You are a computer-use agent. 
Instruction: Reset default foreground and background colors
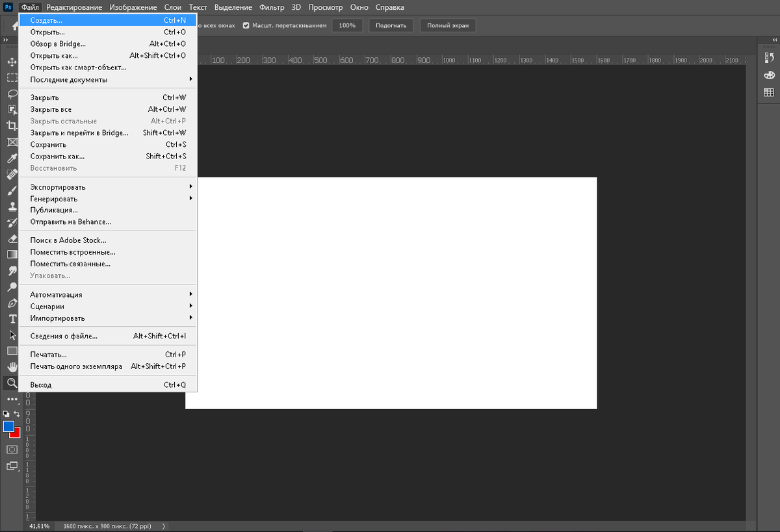[6, 413]
